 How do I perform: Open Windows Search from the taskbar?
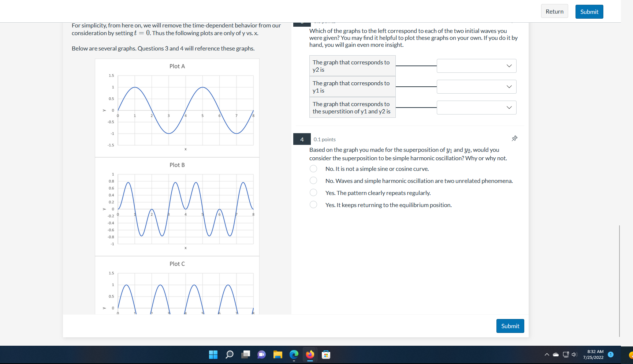pyautogui.click(x=229, y=354)
